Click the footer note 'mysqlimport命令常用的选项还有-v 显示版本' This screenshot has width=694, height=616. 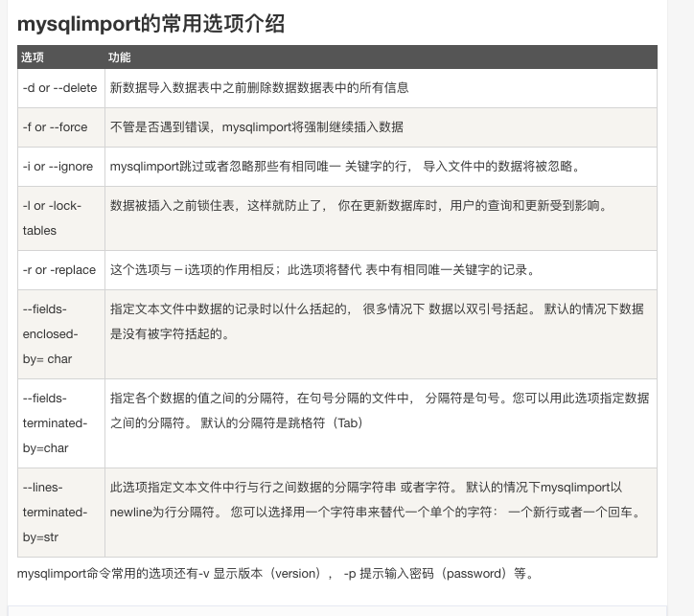point(276,574)
